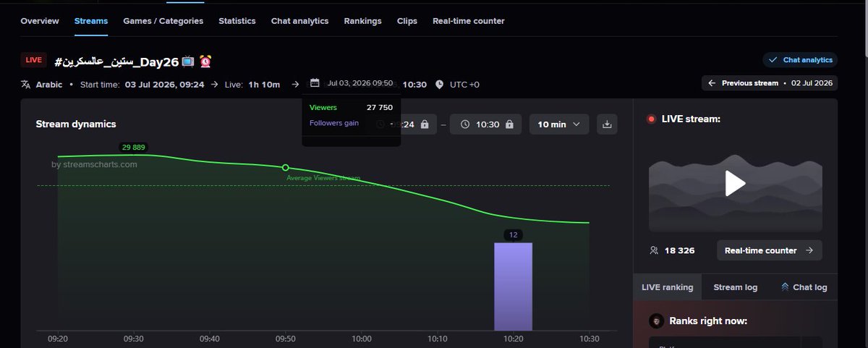Click the checkmark icon in Chat analytics pill

click(773, 60)
